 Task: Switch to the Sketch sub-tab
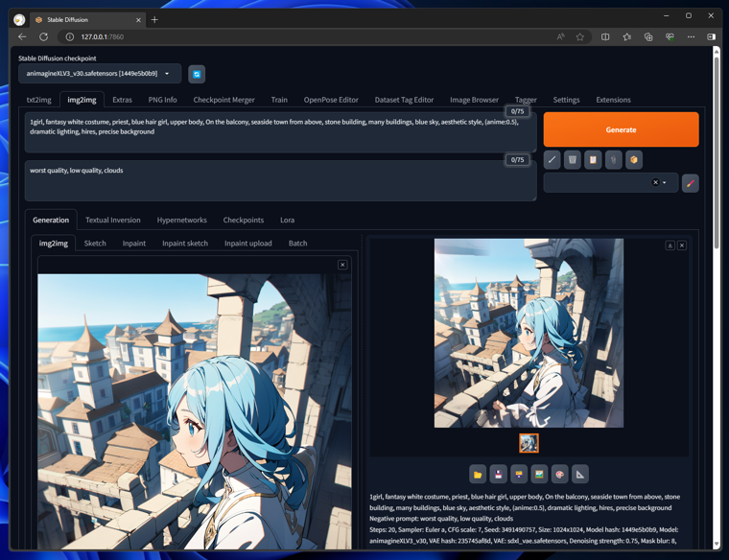click(95, 244)
